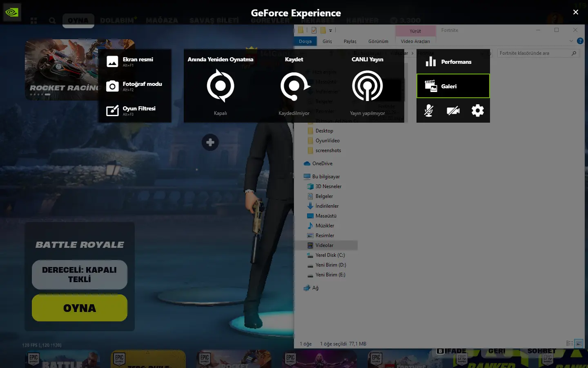Click the NVIDIA logo icon
588x368 pixels.
tap(12, 12)
